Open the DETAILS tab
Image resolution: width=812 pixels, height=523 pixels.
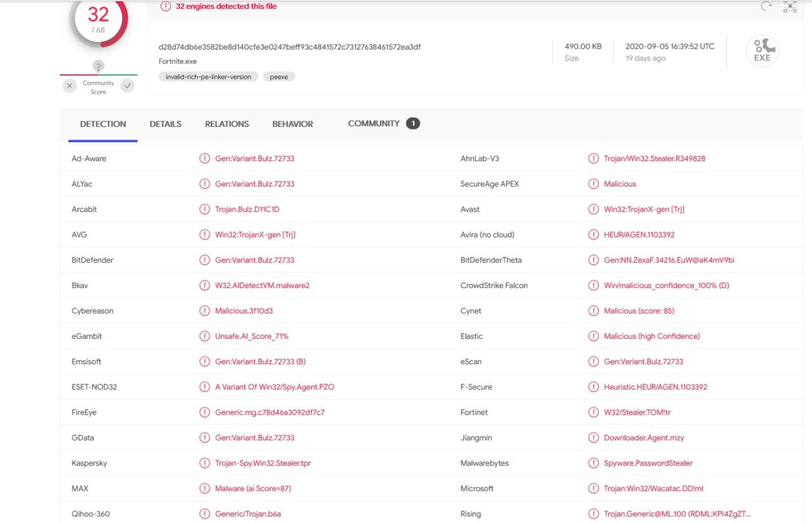[166, 124]
